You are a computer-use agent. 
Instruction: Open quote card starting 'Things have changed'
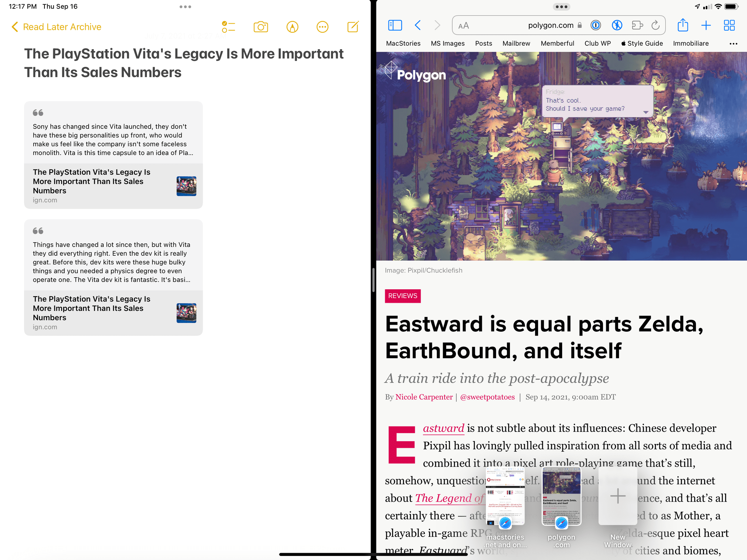113,255
